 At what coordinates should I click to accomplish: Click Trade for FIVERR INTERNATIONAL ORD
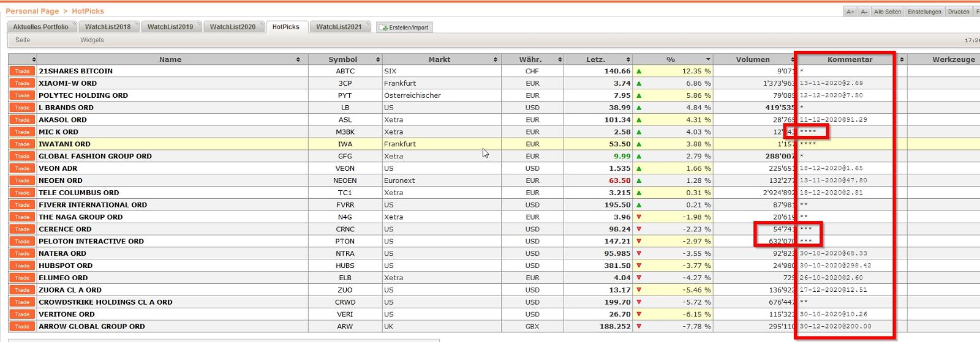[22, 205]
